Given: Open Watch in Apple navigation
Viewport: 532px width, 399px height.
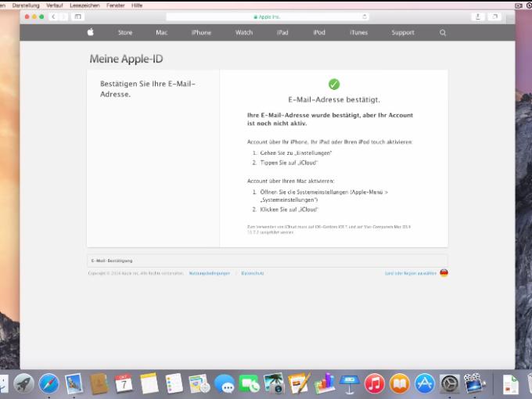Looking at the screenshot, I should [244, 33].
